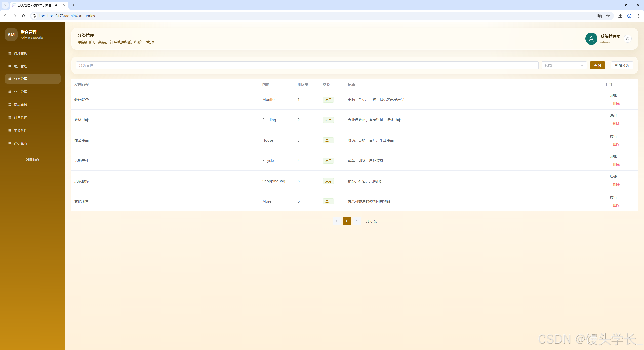Delete the 其他闲置 category row

(x=616, y=205)
